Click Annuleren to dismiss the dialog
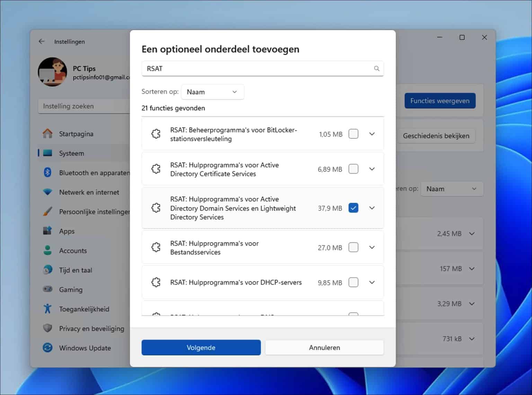 point(324,347)
